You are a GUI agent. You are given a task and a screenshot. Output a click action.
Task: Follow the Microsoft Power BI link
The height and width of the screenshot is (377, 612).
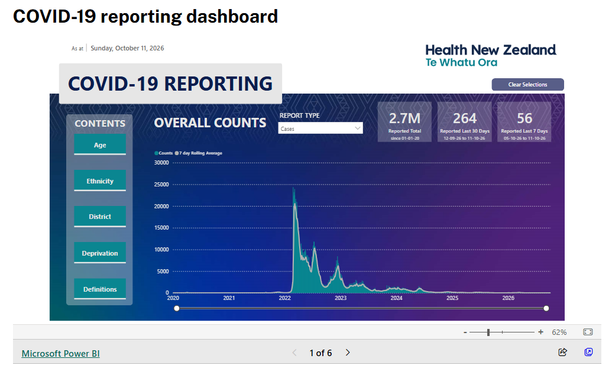point(60,353)
